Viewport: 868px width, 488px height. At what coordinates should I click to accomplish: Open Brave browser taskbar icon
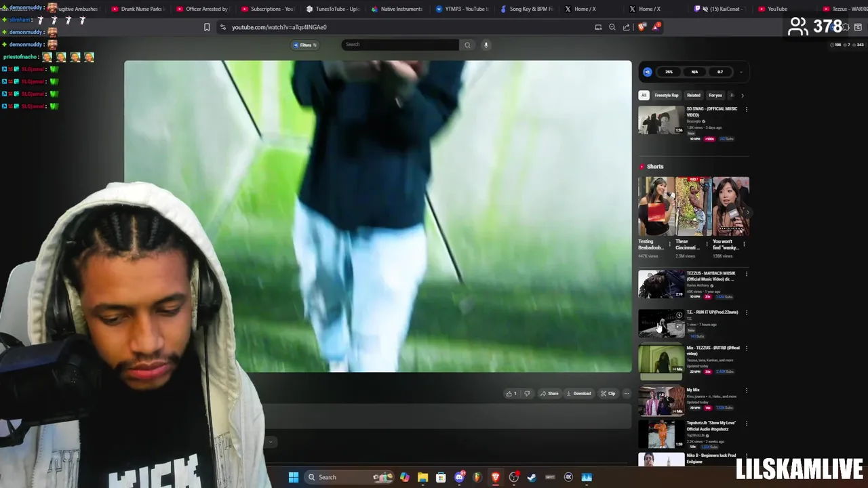[x=496, y=477]
